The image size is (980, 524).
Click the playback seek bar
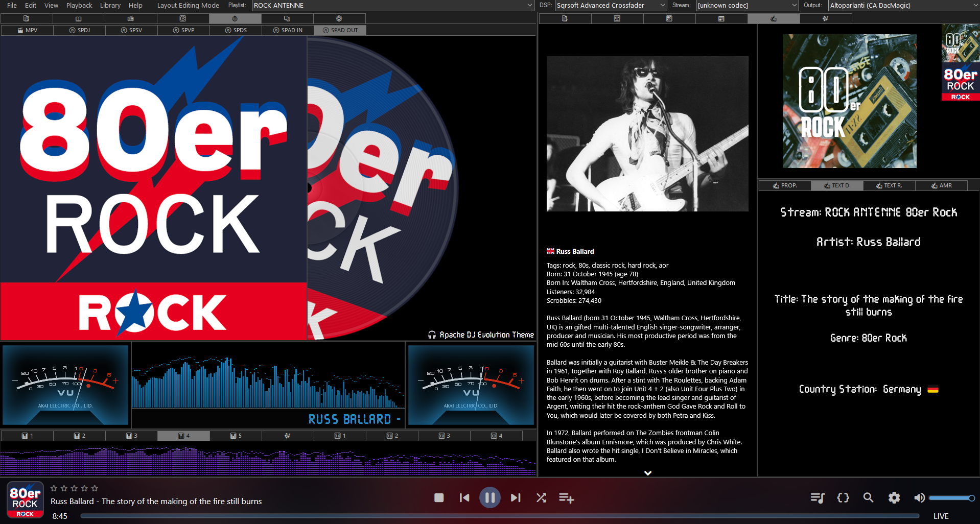[500, 516]
